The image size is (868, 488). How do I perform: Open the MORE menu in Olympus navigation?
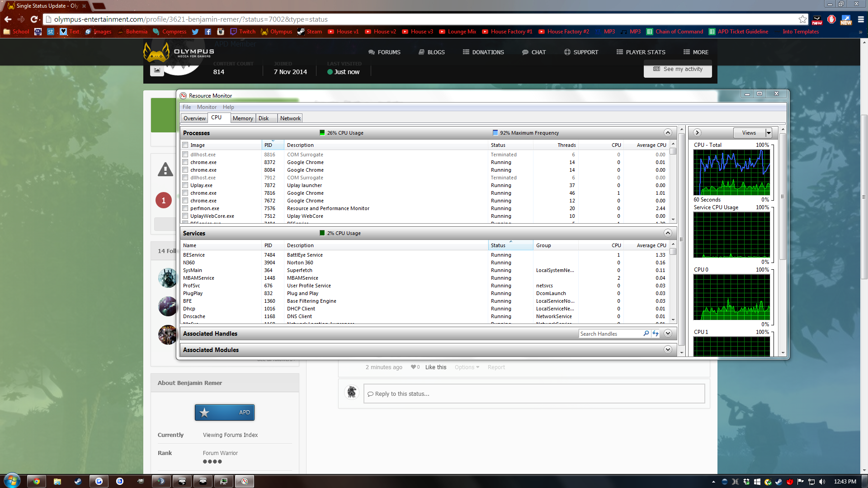[696, 52]
